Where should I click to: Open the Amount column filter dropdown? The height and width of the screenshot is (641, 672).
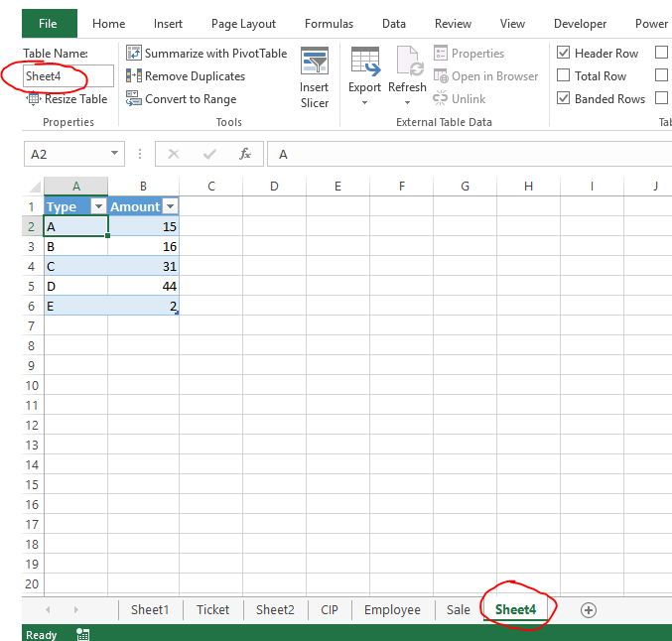click(170, 206)
